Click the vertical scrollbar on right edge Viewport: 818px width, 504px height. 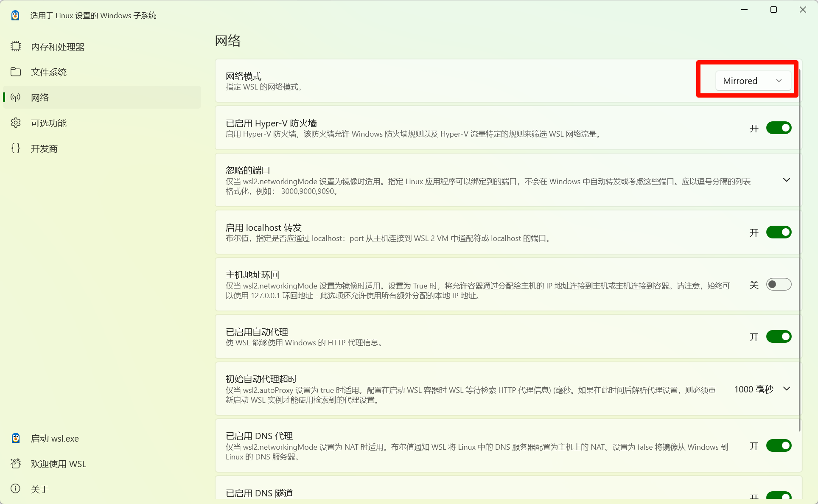(x=800, y=250)
